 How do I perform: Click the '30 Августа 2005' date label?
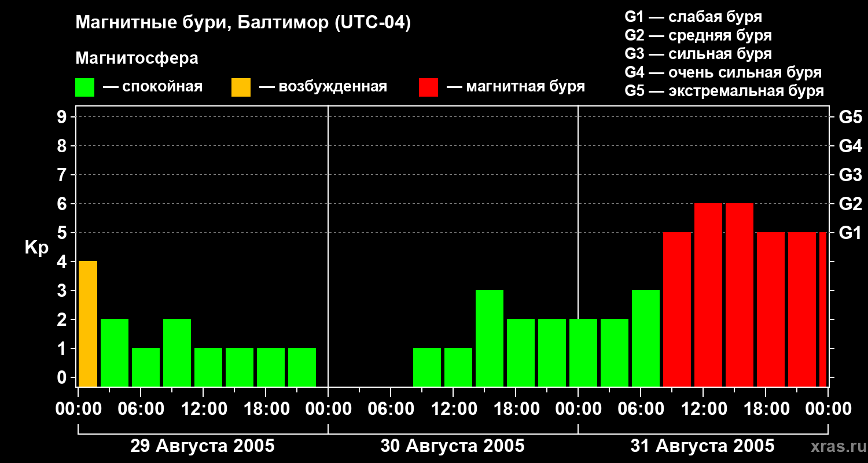[x=453, y=446]
